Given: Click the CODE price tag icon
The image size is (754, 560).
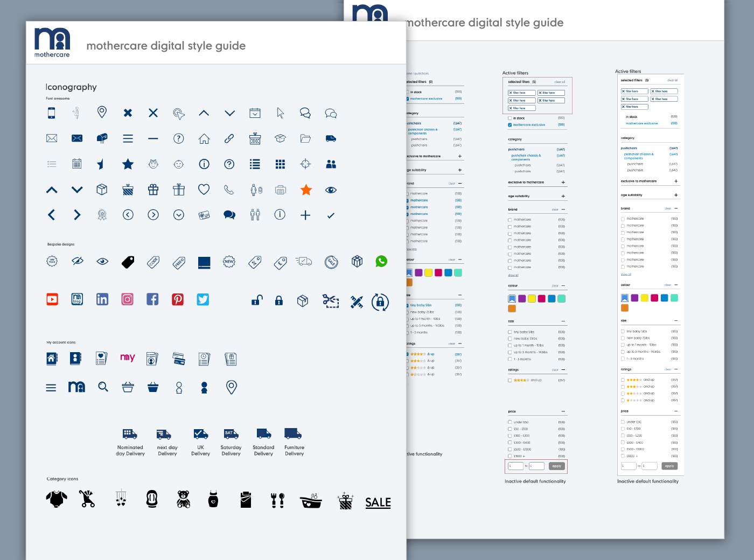Looking at the screenshot, I should coord(153,262).
